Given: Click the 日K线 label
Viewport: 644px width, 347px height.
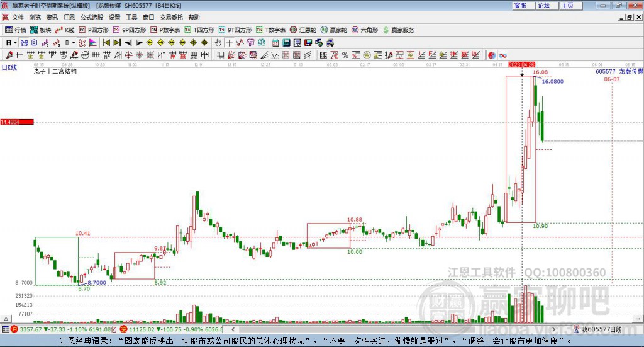Looking at the screenshot, I should point(9,67).
